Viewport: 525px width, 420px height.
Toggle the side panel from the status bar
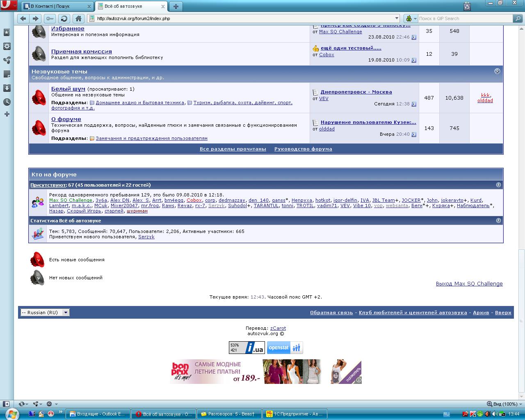(6, 404)
